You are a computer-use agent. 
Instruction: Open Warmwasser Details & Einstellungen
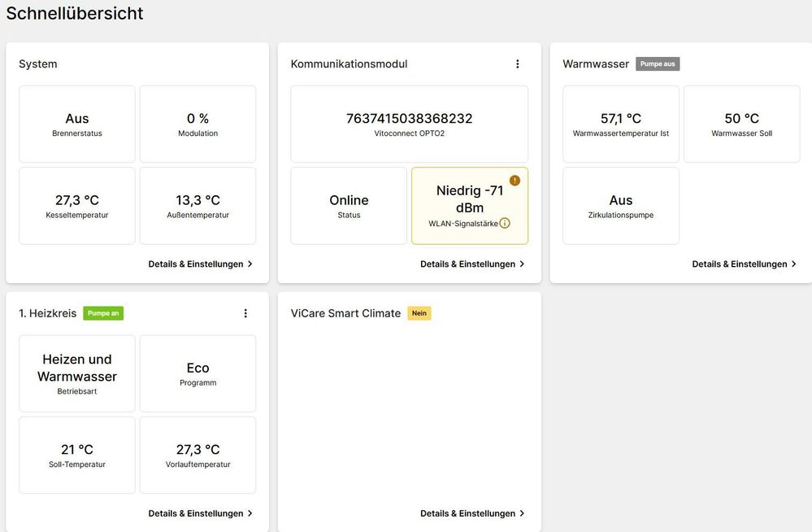tap(744, 264)
